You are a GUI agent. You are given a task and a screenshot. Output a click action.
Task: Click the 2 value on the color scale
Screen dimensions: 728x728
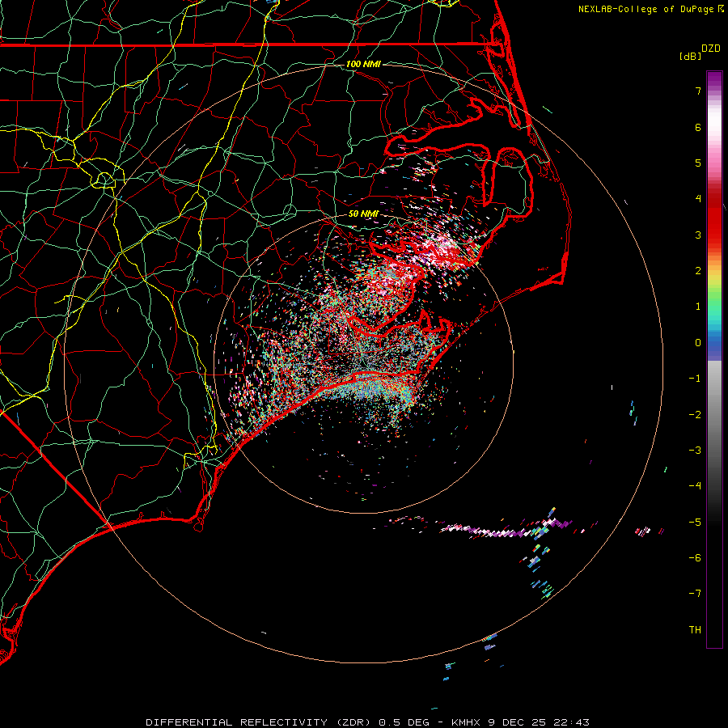pos(698,271)
